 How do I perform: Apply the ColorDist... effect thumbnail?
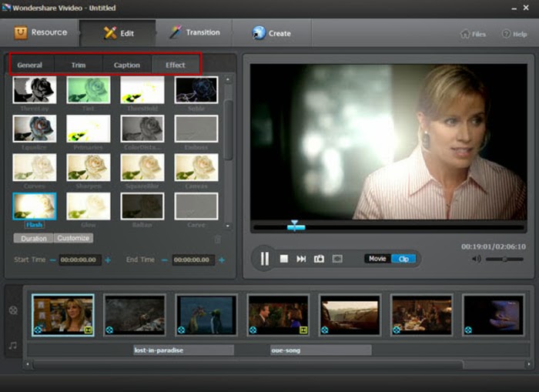tap(142, 129)
